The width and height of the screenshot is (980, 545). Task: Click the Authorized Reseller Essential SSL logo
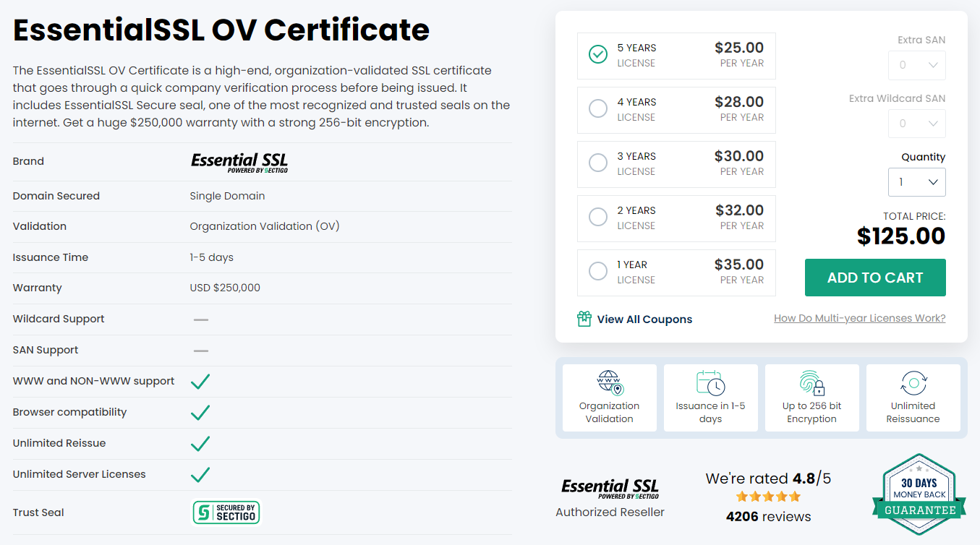click(610, 488)
